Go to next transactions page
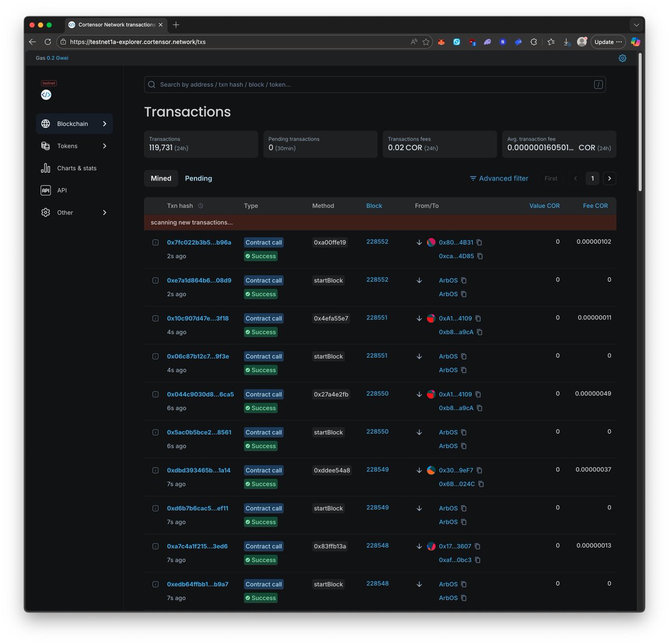Screen dimensions: 669x644 click(x=609, y=178)
